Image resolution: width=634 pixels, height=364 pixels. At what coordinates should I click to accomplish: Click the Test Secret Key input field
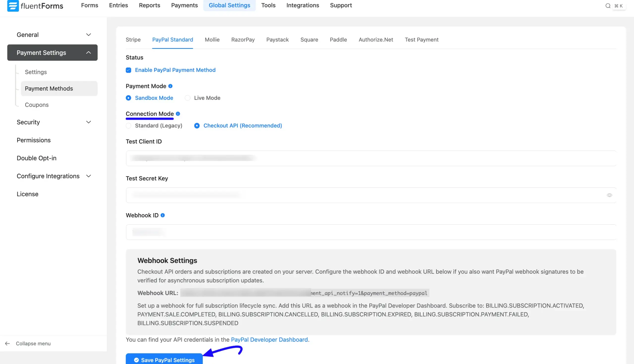[x=371, y=195]
